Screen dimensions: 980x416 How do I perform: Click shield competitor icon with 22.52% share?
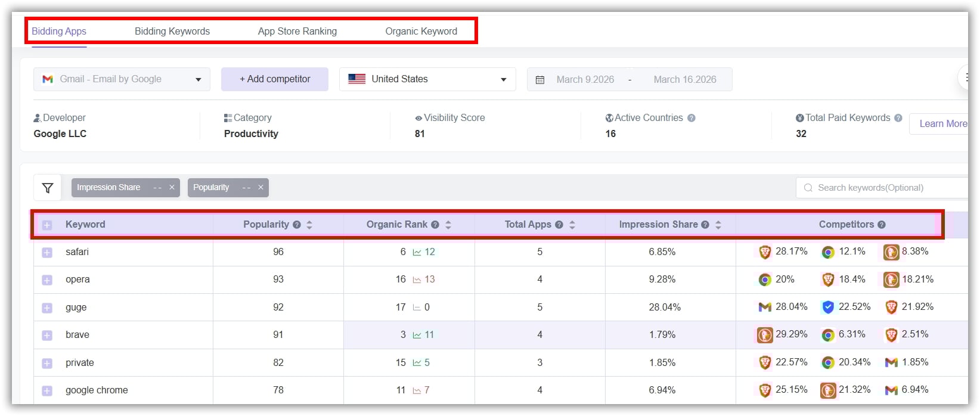click(828, 307)
